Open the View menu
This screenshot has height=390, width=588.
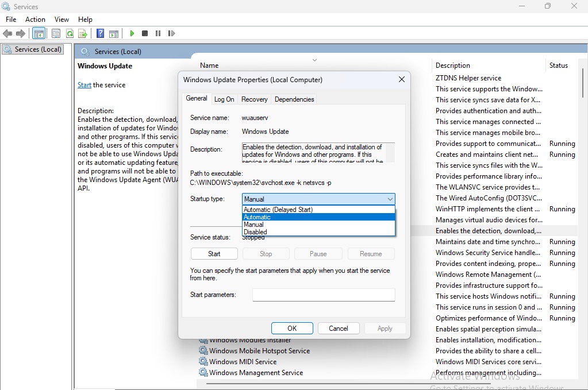(x=62, y=20)
